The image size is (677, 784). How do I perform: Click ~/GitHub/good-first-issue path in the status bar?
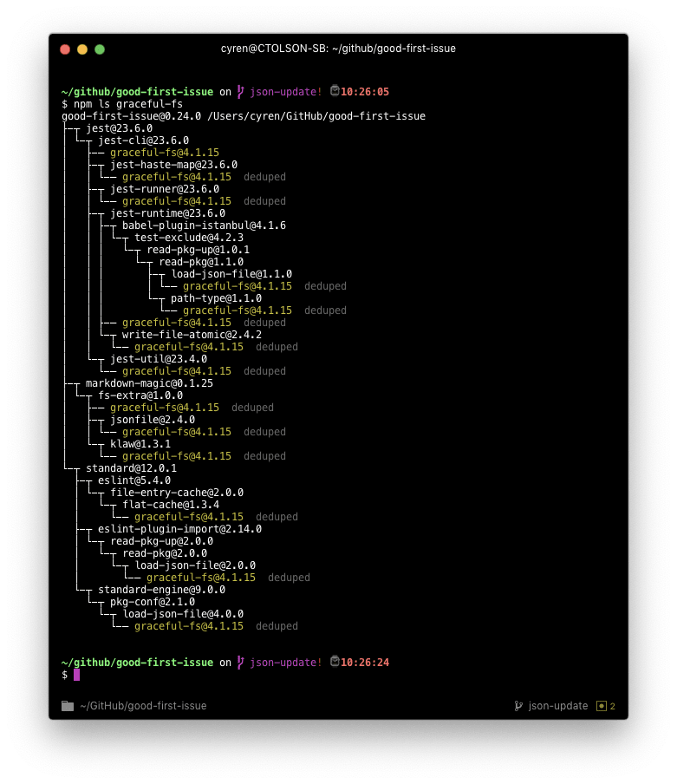(x=143, y=705)
